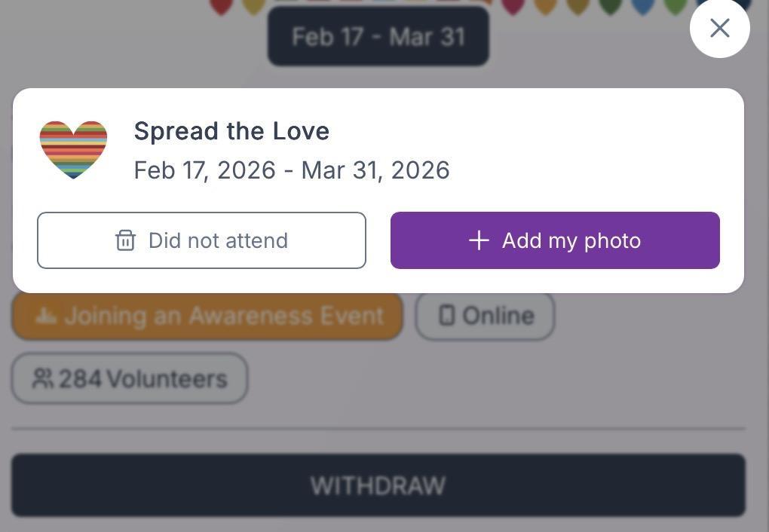Click the Feb 17, 2026 - Mar 31, 2026 text

pos(292,170)
